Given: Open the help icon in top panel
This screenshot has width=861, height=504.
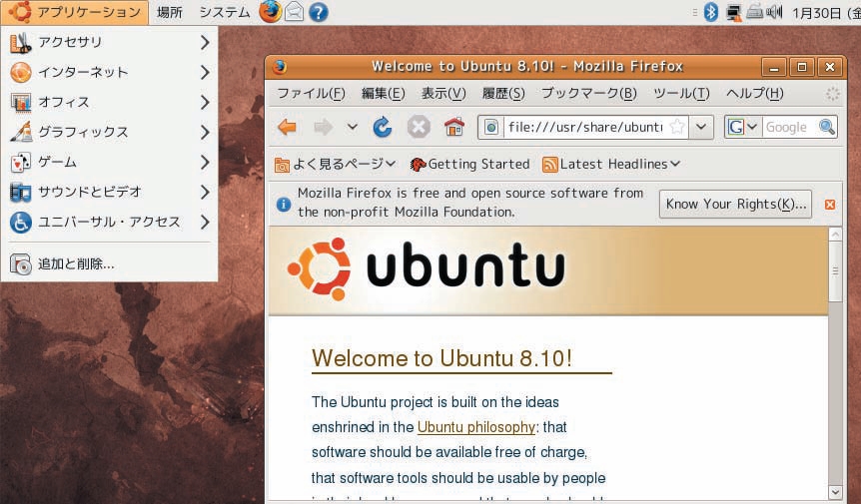Looking at the screenshot, I should [x=319, y=12].
